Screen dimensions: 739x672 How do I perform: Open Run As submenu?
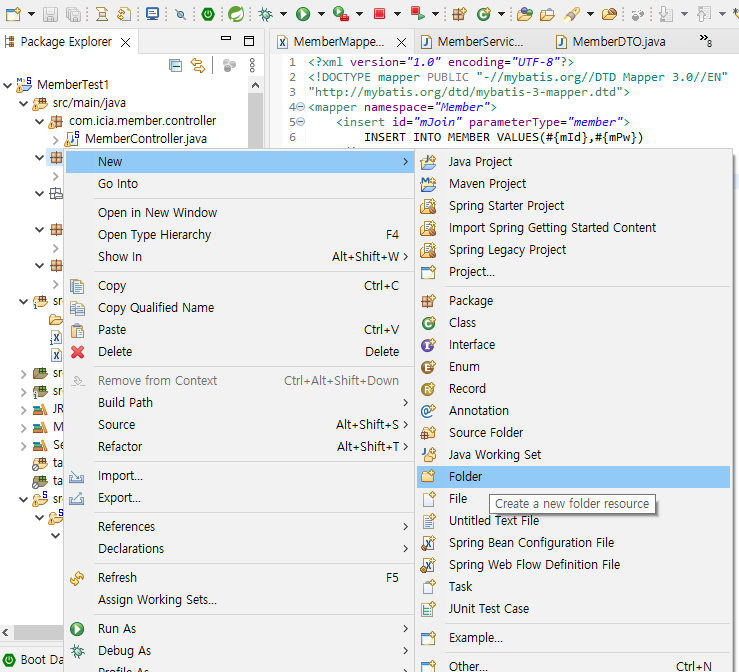pyautogui.click(x=239, y=629)
